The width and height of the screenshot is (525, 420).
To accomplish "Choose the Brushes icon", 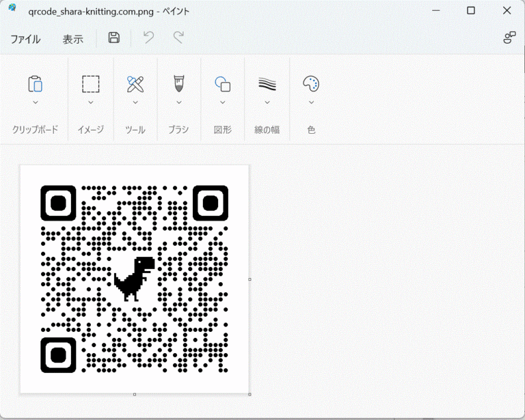I will (178, 84).
